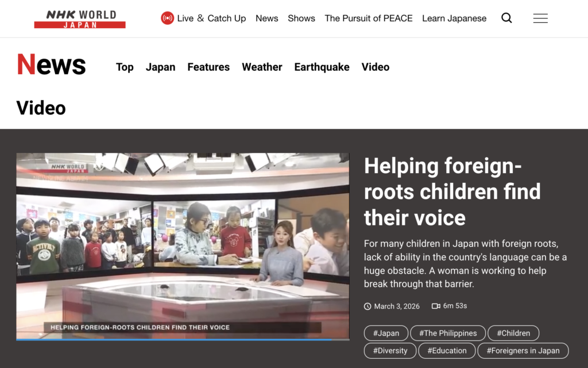Switch to the Japan news tab
Screen dimensions: 588x368
click(160, 67)
